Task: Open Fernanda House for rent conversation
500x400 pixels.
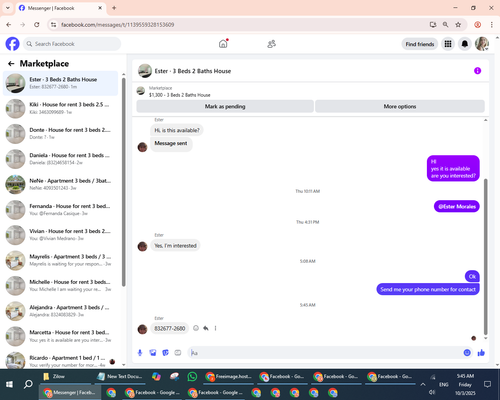Action: click(61, 210)
